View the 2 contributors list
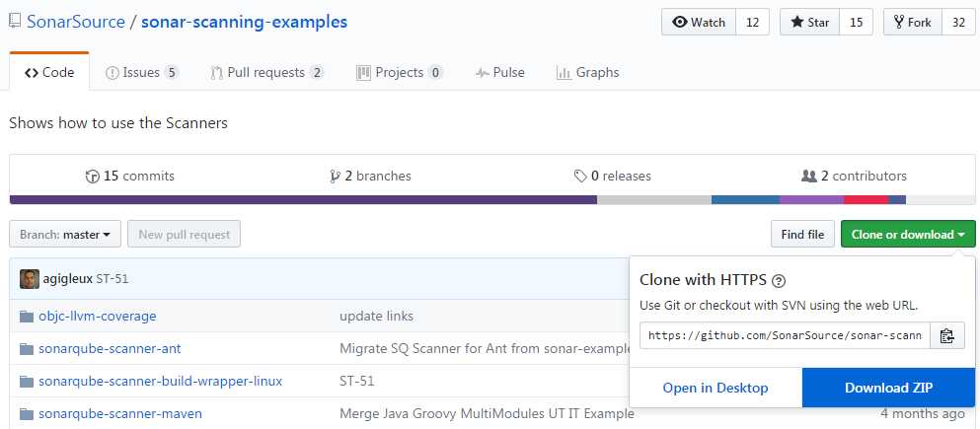980x429 pixels. pyautogui.click(x=854, y=177)
